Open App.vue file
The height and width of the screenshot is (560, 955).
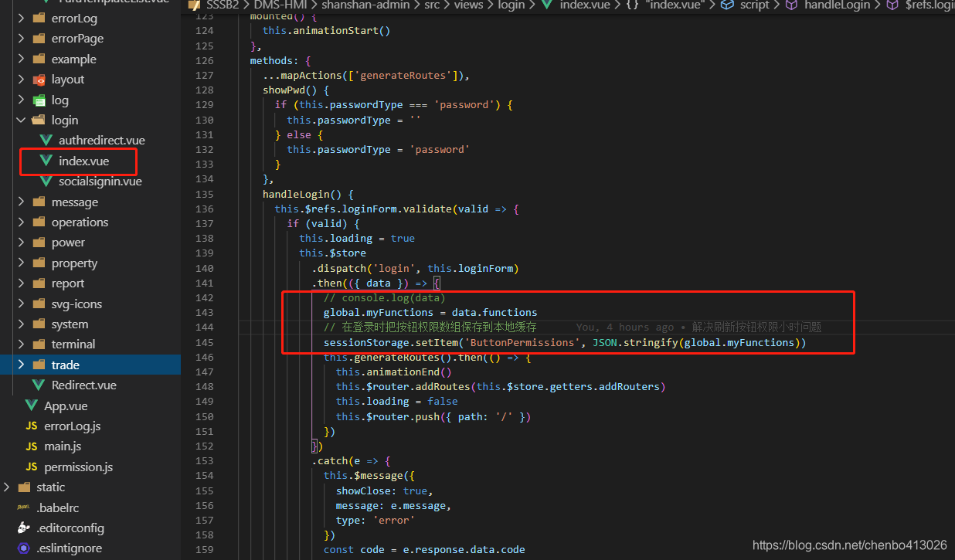pos(66,406)
